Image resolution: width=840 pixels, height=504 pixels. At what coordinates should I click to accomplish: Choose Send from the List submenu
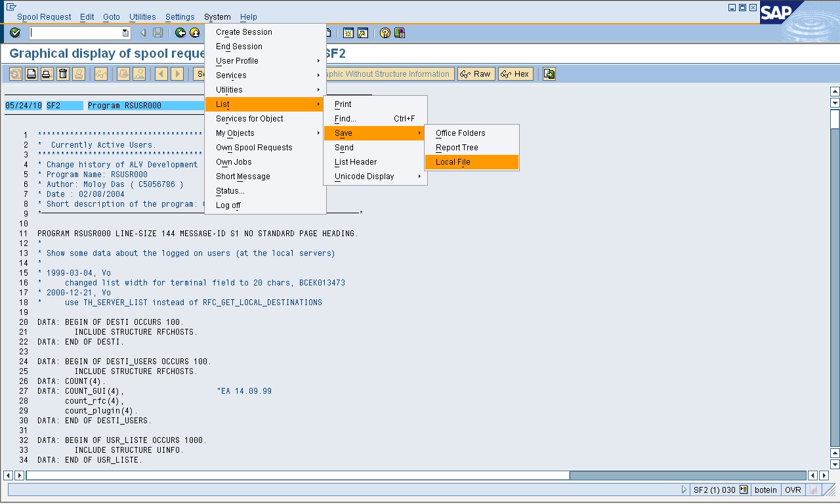(x=375, y=148)
